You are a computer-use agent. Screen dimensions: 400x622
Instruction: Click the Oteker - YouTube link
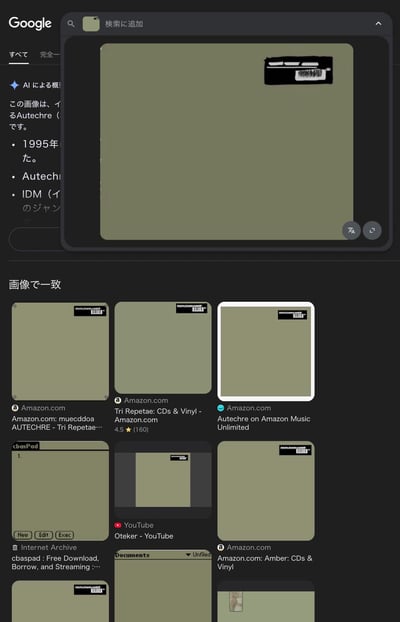pos(144,536)
